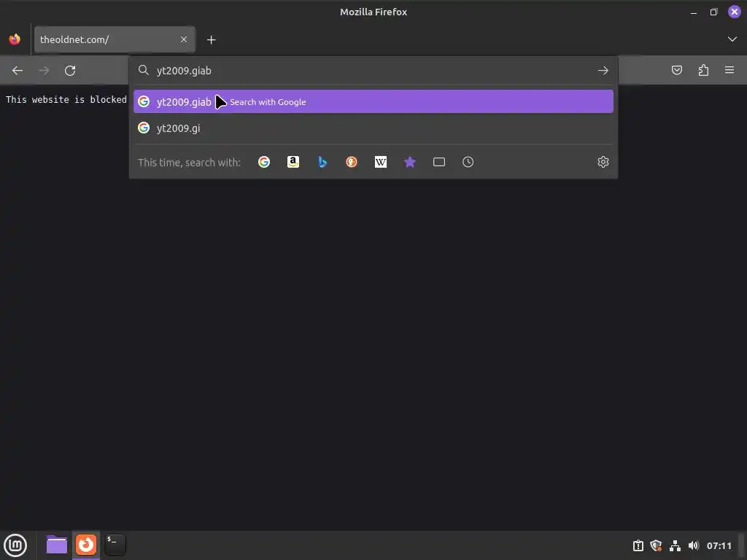
Task: Open the Files folder in taskbar
Action: pyautogui.click(x=57, y=545)
